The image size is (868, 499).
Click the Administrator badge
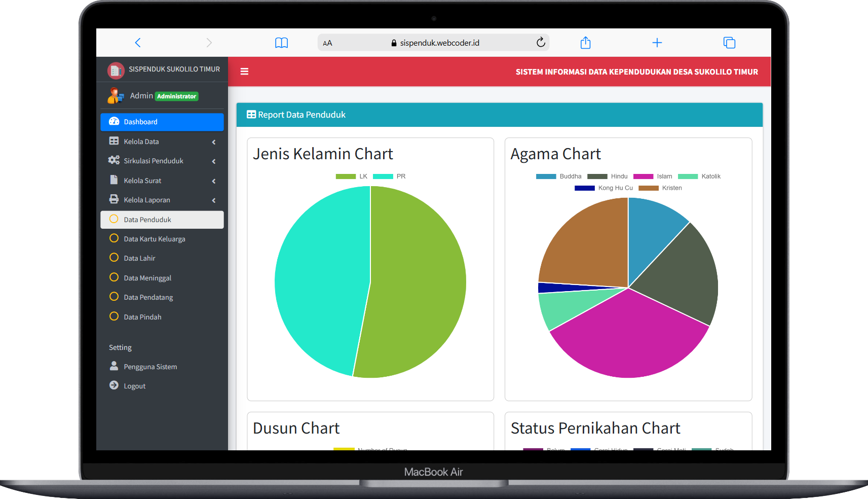click(176, 96)
